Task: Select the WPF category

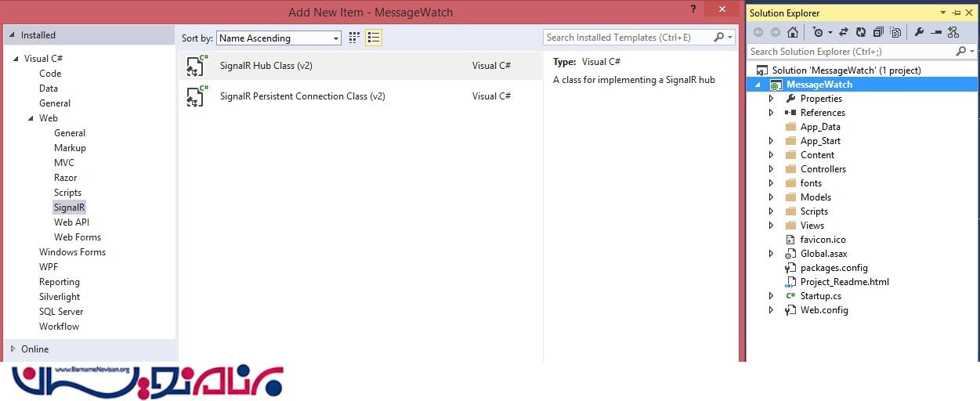Action: point(49,267)
